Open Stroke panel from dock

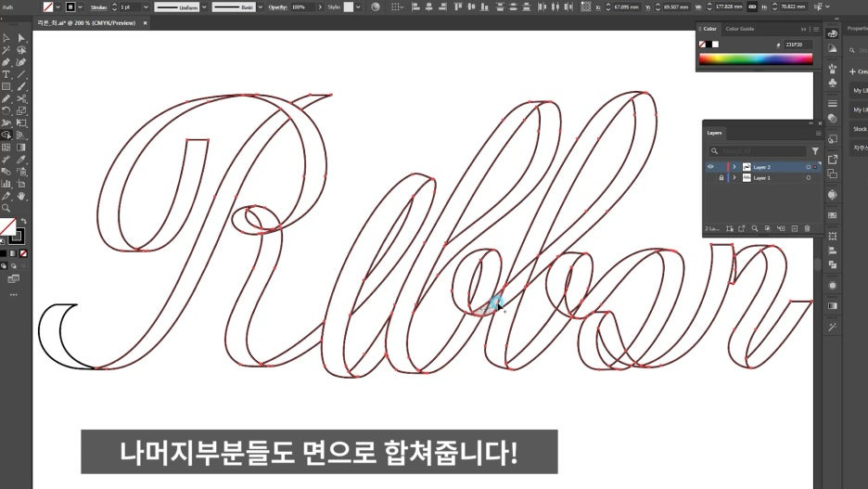pos(833,104)
